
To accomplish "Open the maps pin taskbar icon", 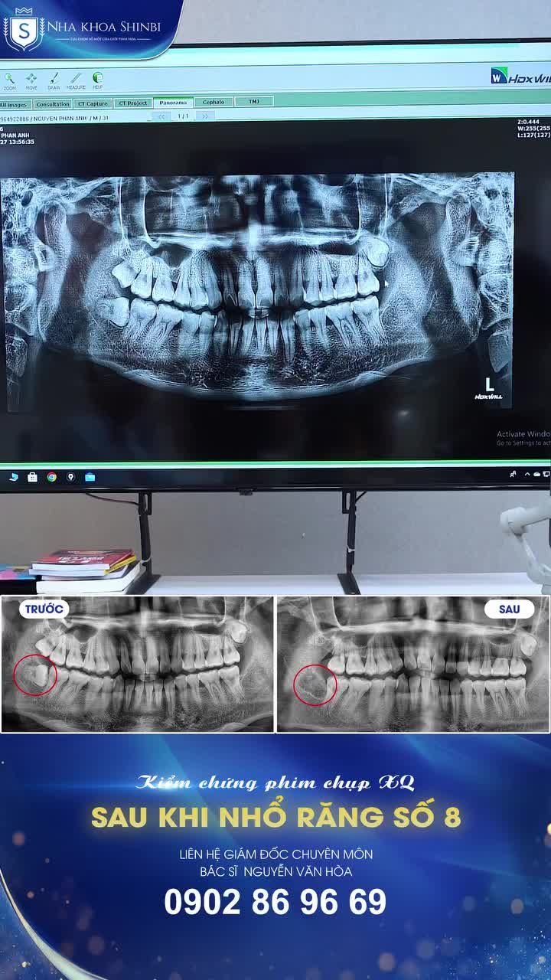I will (70, 477).
